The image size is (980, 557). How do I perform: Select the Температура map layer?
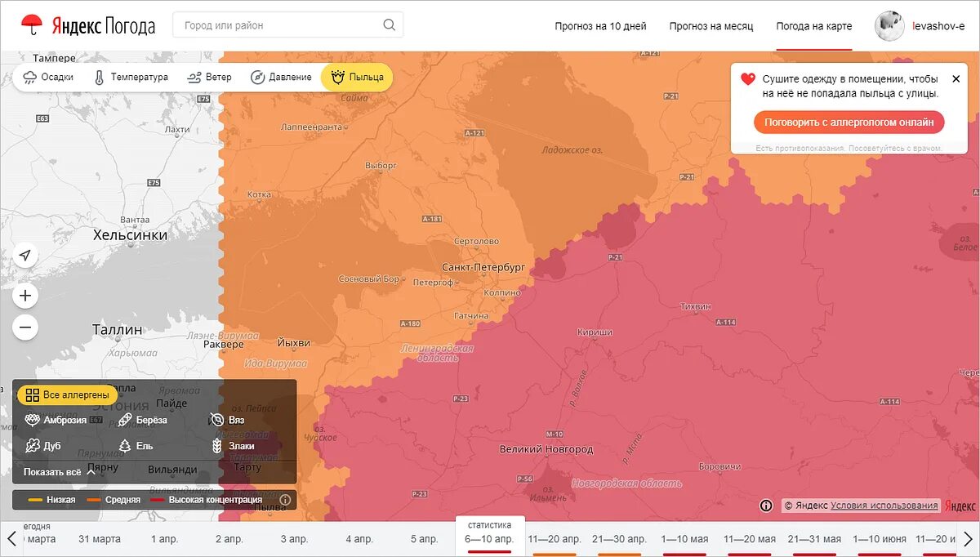click(x=131, y=78)
